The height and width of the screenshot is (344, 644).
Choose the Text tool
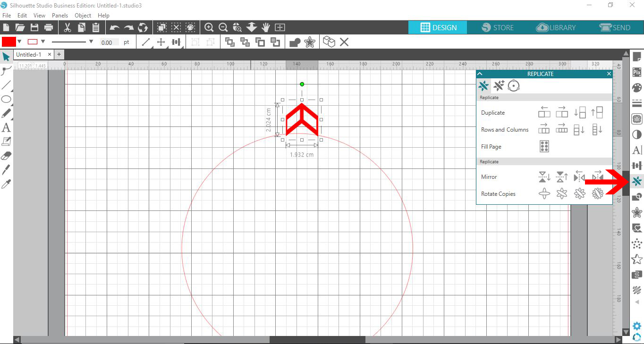pos(6,127)
